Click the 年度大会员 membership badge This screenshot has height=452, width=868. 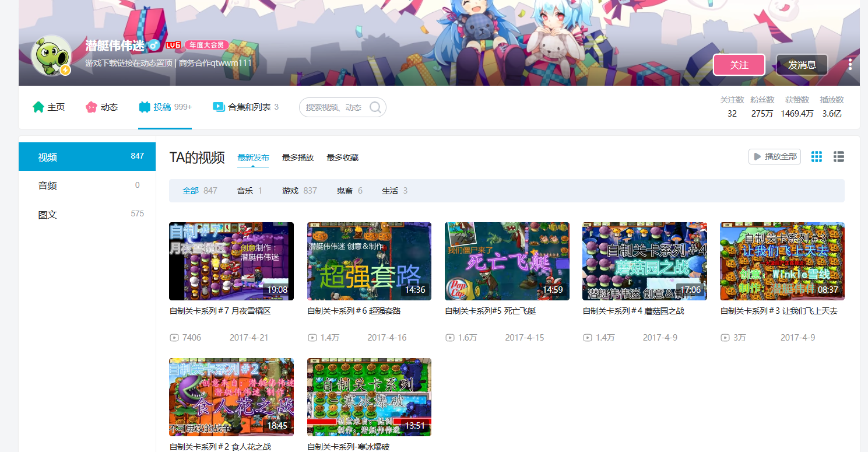coord(206,45)
